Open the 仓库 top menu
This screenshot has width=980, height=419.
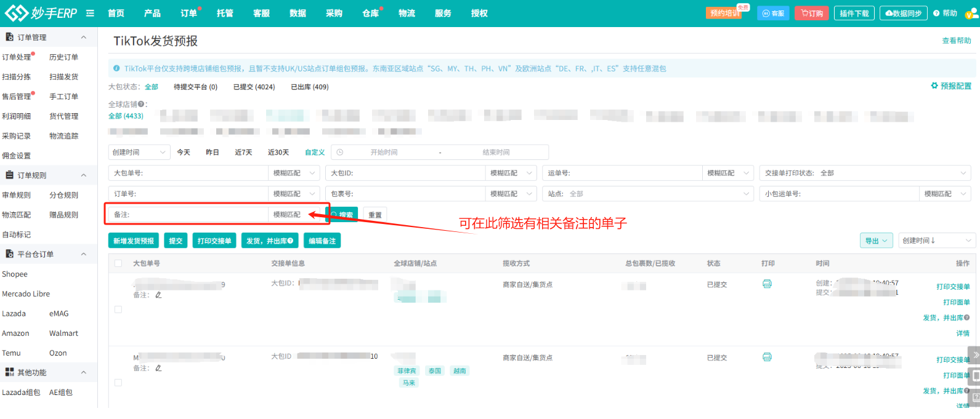pyautogui.click(x=370, y=13)
